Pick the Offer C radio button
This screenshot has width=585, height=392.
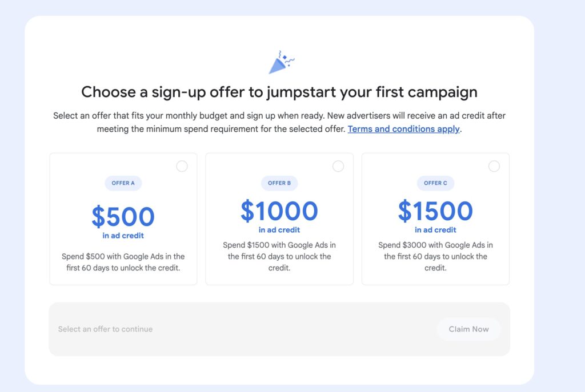pyautogui.click(x=494, y=166)
